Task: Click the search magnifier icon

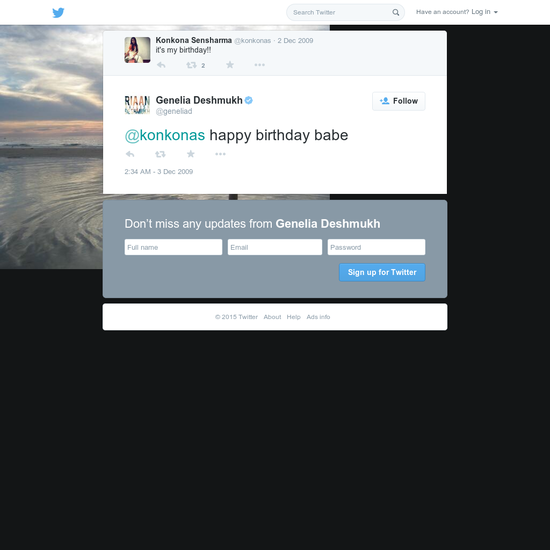Action: pyautogui.click(x=396, y=12)
